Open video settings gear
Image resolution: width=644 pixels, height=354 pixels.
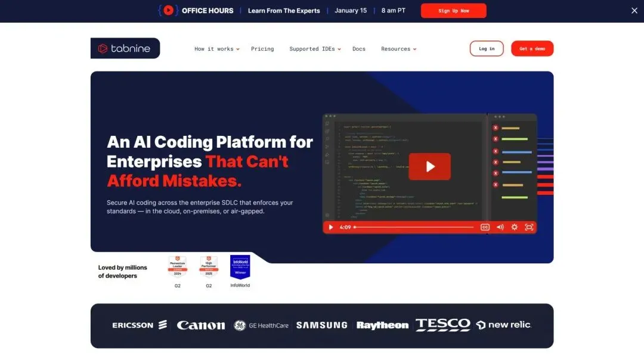tap(514, 227)
